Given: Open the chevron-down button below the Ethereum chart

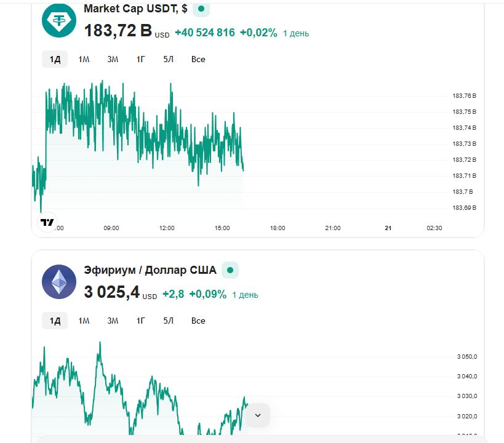Looking at the screenshot, I should pos(257,415).
